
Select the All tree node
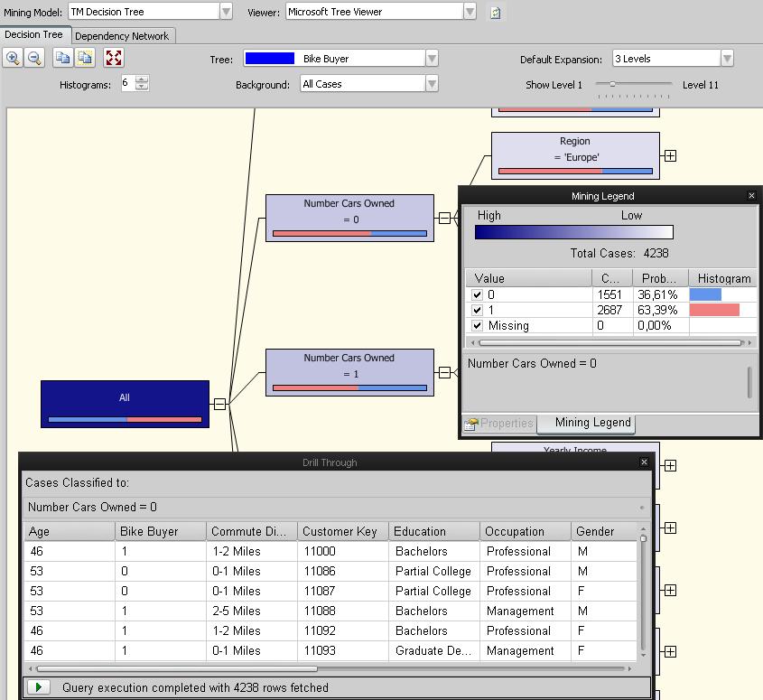[x=125, y=404]
